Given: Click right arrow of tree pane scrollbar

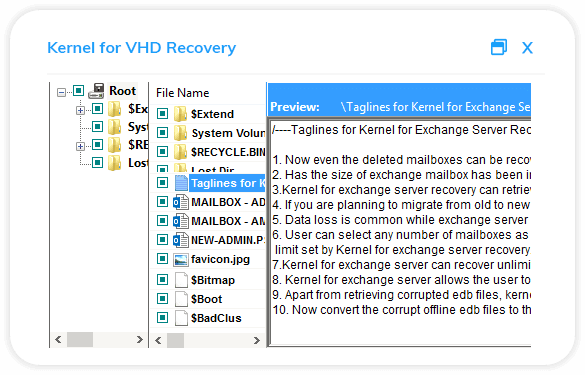Looking at the screenshot, I should pos(140,340).
